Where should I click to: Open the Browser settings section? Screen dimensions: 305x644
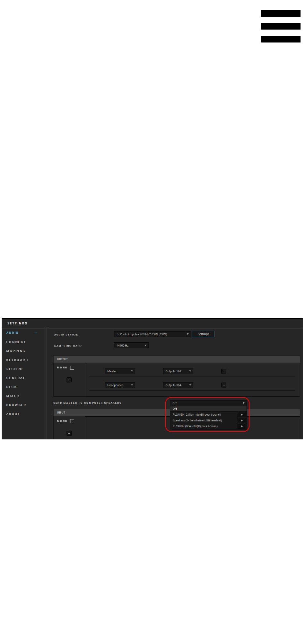coord(16,405)
